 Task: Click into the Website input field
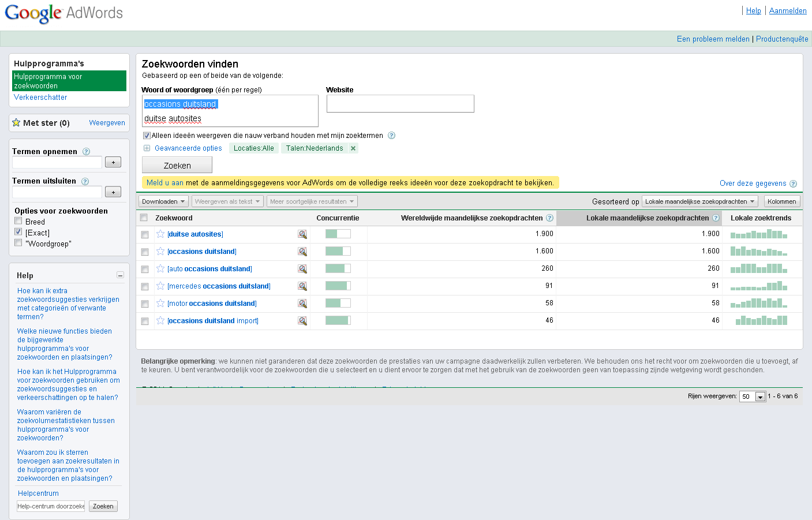tap(401, 104)
